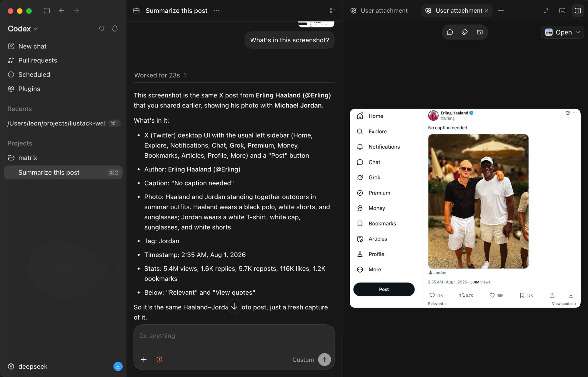Click the thumbnail above What's in this screenshot
Viewport: 588px width, 377px height.
[316, 24]
